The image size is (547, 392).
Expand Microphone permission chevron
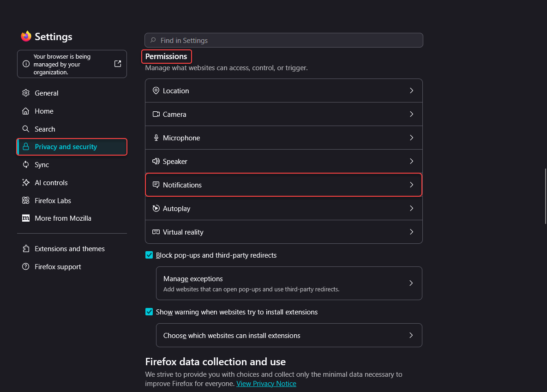[411, 138]
